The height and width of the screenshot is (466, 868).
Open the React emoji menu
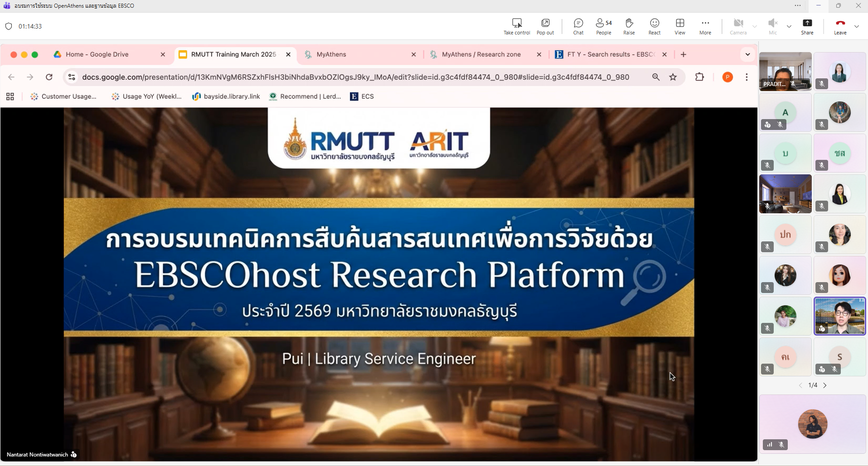click(654, 26)
